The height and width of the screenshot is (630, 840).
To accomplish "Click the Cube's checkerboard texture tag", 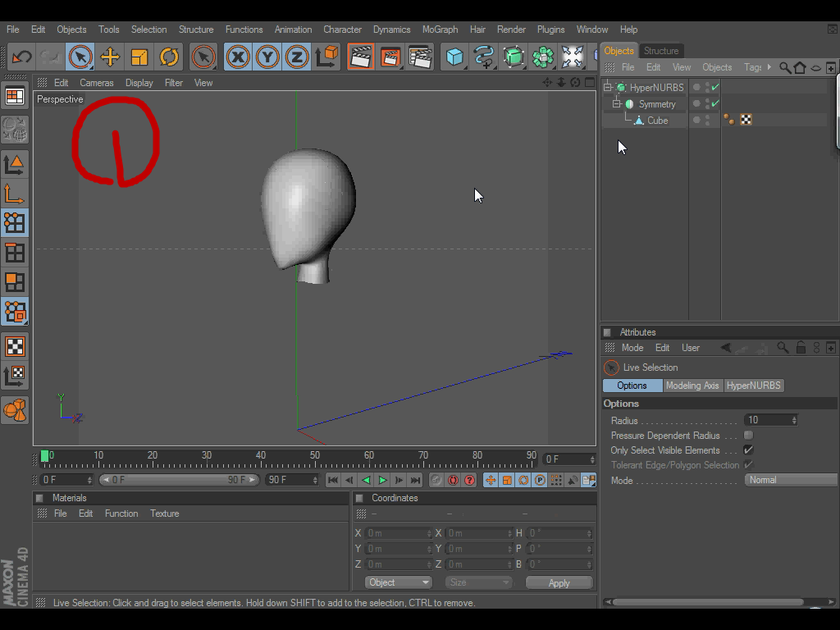I will 746,120.
